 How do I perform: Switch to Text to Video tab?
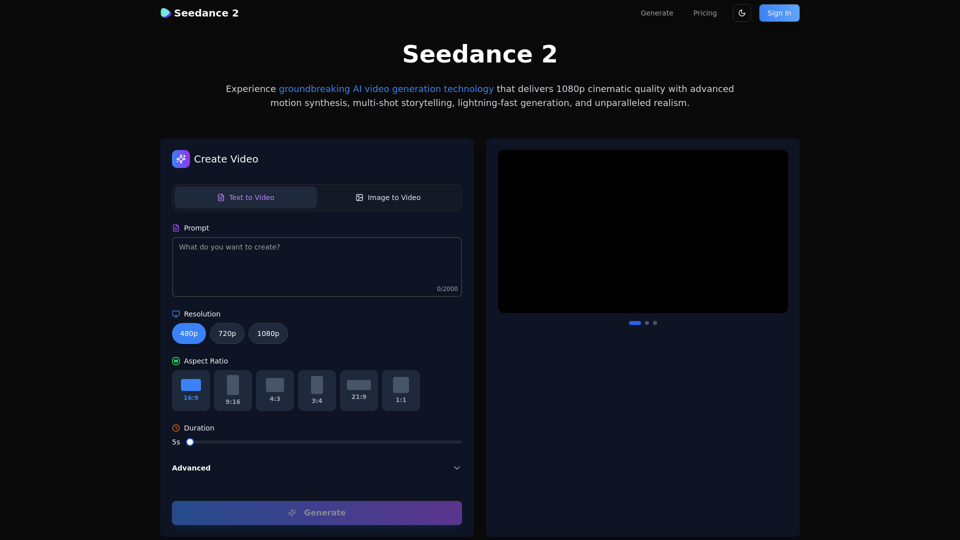246,198
